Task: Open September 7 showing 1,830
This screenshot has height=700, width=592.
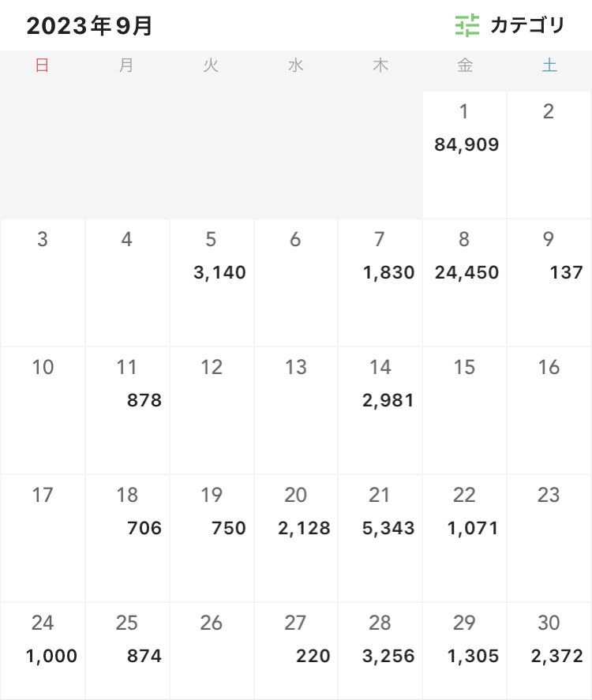Action: click(380, 283)
